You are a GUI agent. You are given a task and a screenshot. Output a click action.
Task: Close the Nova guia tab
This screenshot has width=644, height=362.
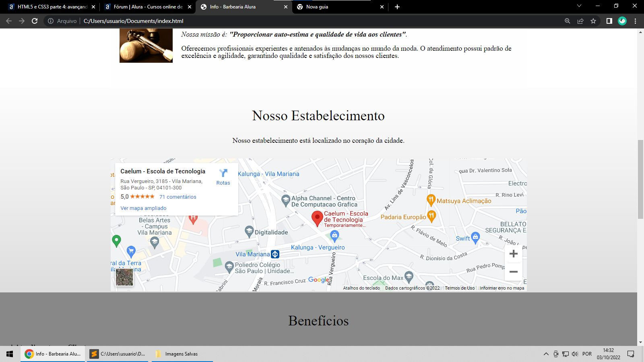pos(382,7)
